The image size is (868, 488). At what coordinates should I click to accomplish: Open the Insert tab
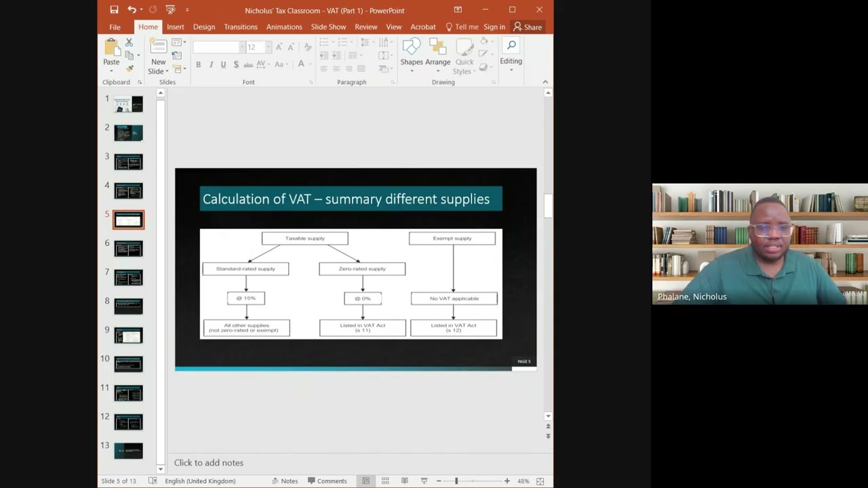[x=176, y=27]
